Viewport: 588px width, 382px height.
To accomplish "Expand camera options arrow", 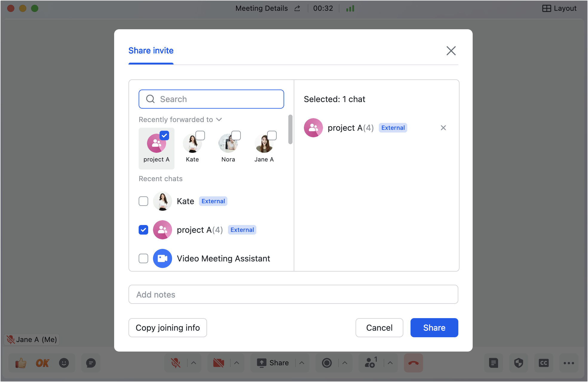I will [237, 363].
